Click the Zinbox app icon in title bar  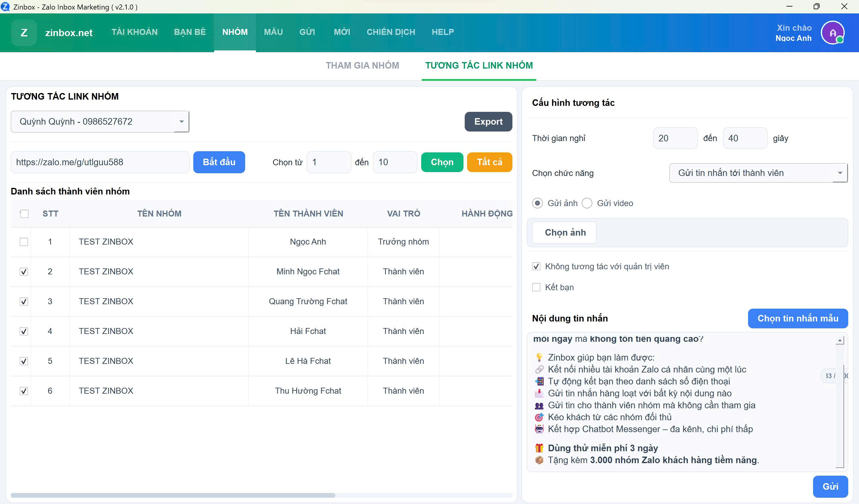coord(5,7)
